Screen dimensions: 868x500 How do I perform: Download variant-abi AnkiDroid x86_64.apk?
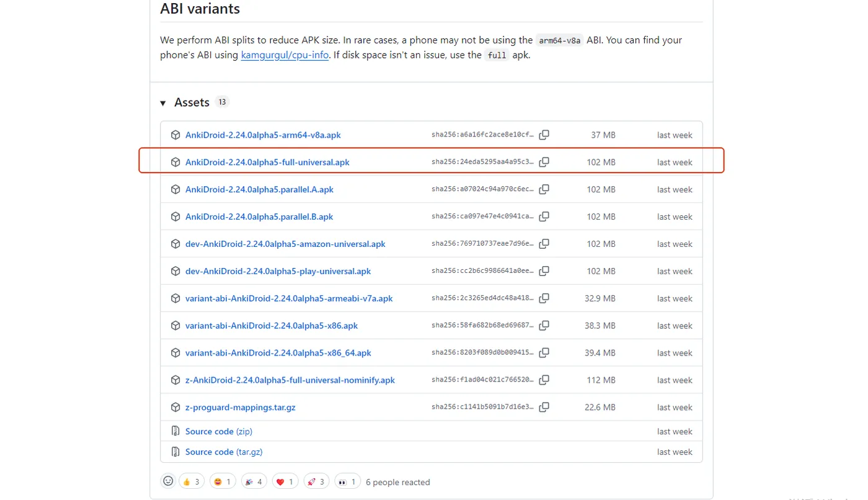point(278,354)
